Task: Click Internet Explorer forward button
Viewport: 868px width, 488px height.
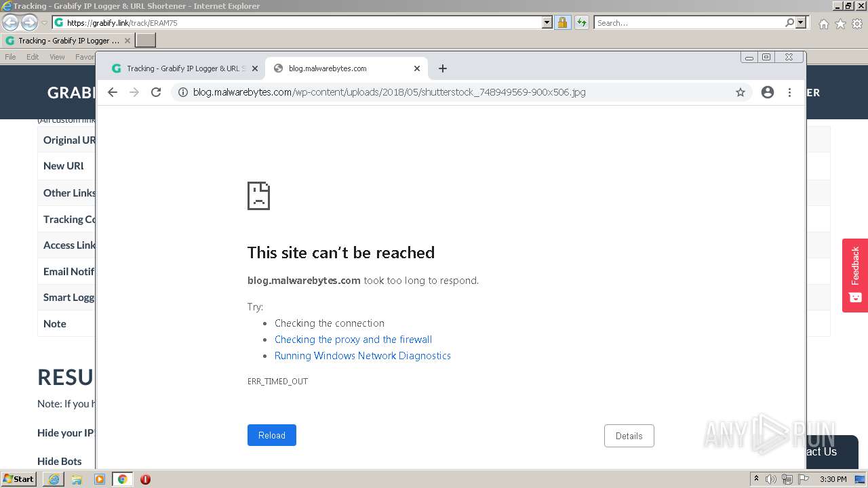Action: [29, 23]
